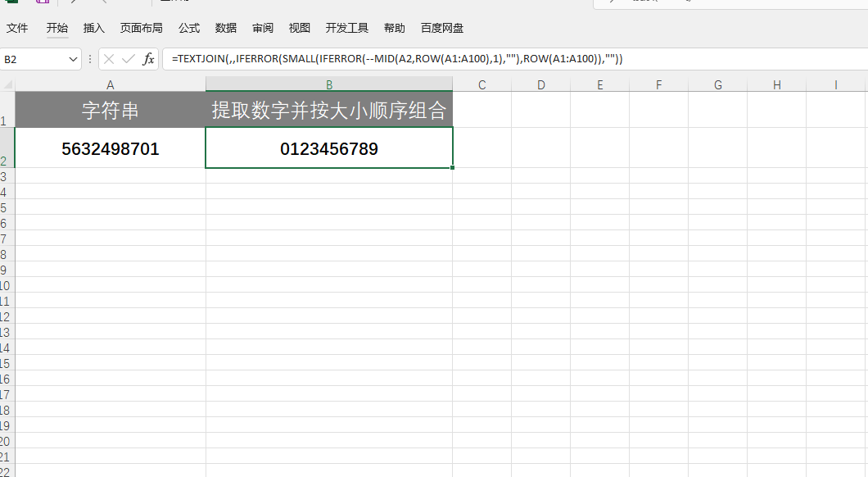This screenshot has width=868, height=477.
Task: Select row 10 header
Action: [x=7, y=286]
